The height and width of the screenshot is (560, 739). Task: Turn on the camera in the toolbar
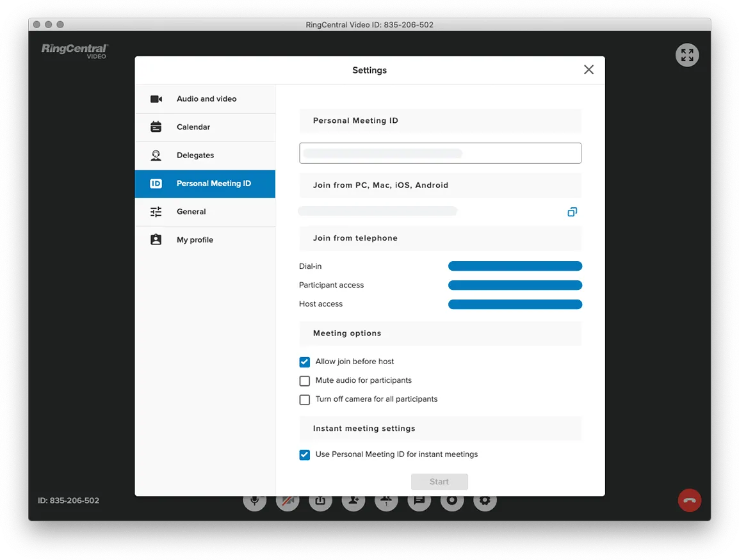[288, 501]
